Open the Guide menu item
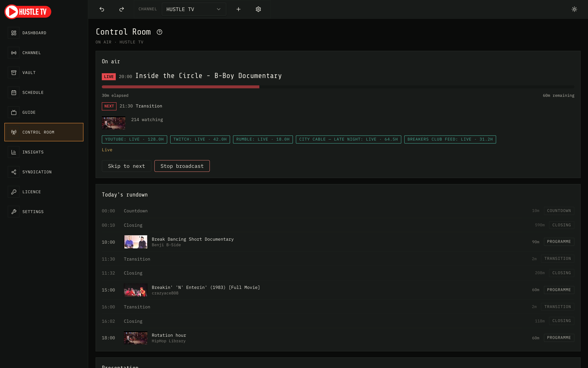Image resolution: width=588 pixels, height=368 pixels. (x=44, y=112)
